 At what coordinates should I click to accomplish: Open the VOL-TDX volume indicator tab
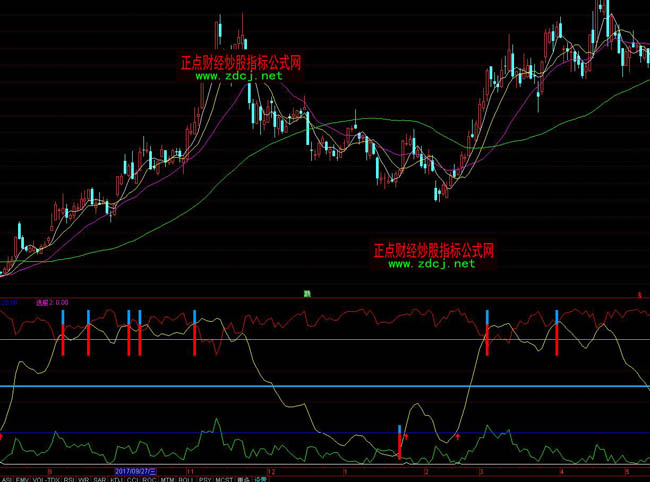click(x=46, y=478)
